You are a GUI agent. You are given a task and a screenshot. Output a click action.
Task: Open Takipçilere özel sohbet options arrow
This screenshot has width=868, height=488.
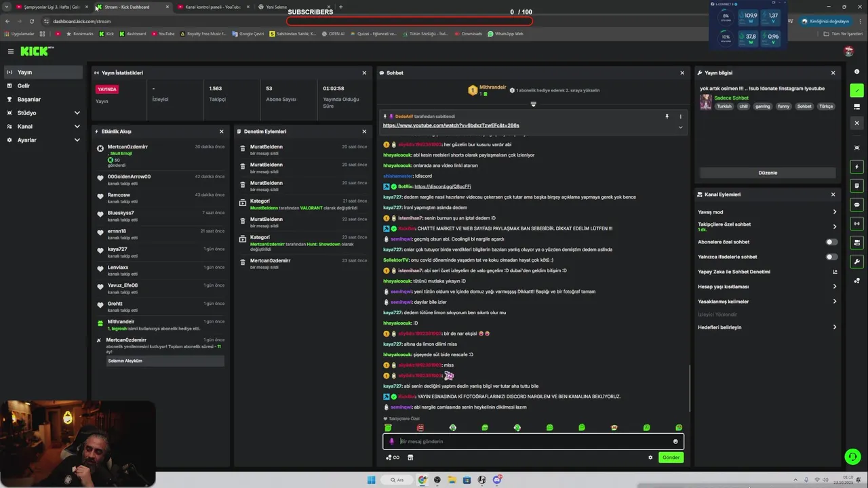point(835,226)
